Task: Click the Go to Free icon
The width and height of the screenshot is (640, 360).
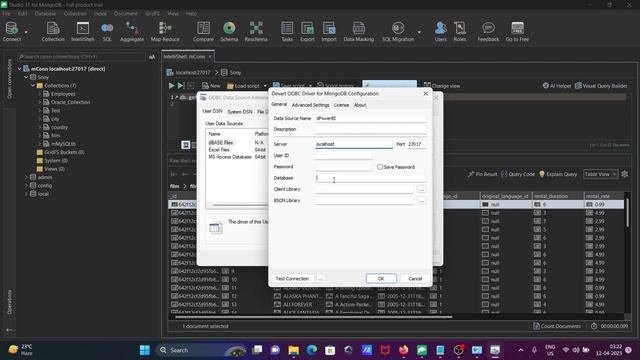Action: tap(517, 32)
